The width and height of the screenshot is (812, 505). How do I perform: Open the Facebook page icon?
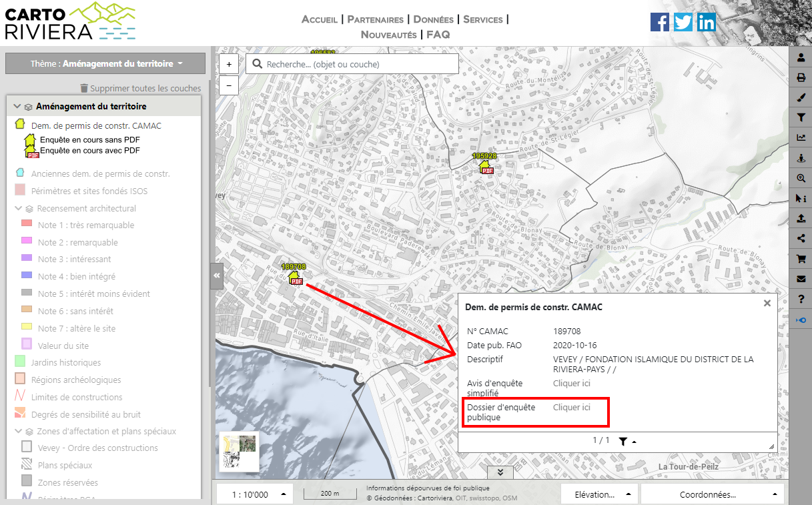[x=659, y=22]
